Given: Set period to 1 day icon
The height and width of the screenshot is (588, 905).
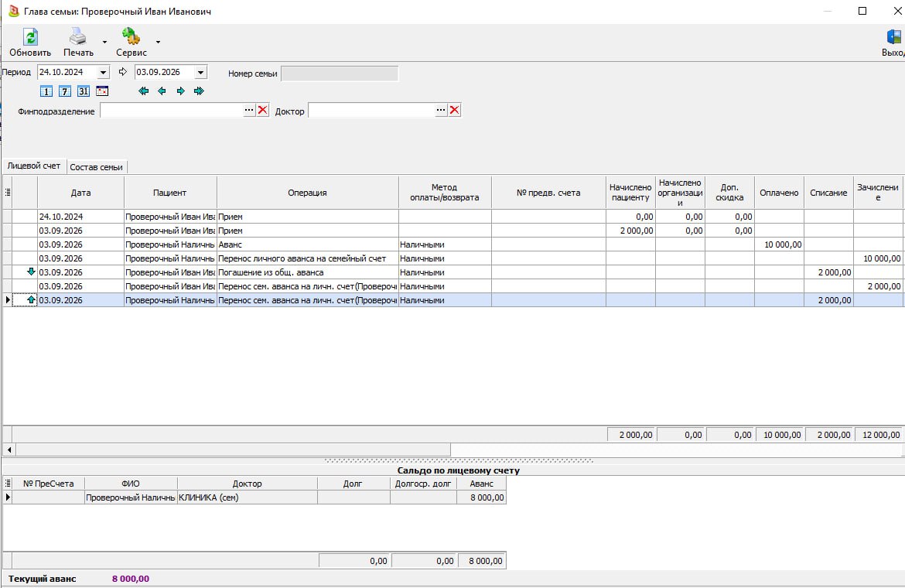Looking at the screenshot, I should [46, 91].
